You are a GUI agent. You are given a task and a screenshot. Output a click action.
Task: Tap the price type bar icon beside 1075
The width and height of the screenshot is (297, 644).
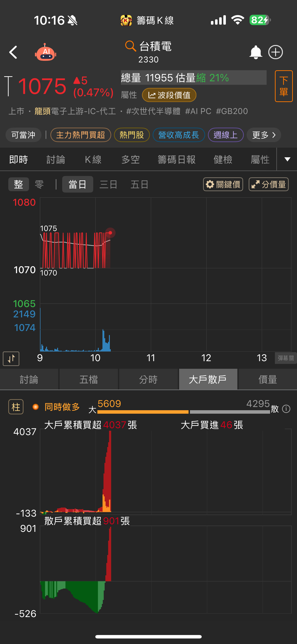9,86
